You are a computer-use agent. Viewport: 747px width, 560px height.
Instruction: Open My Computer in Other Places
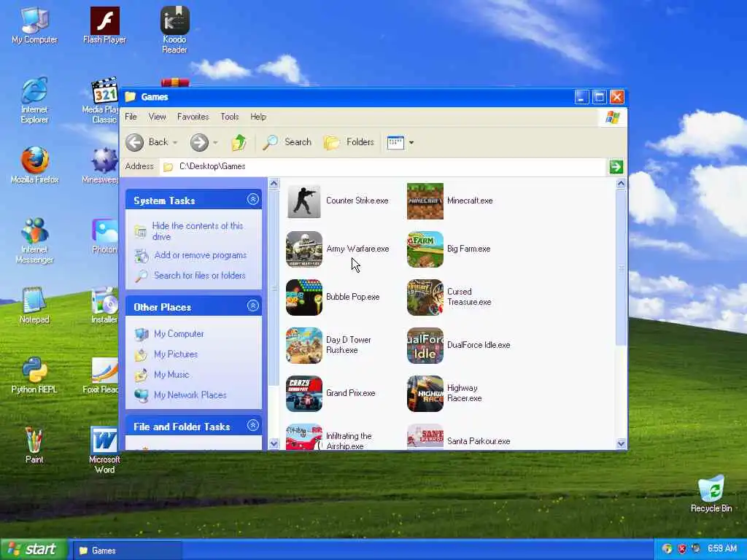pyautogui.click(x=179, y=334)
